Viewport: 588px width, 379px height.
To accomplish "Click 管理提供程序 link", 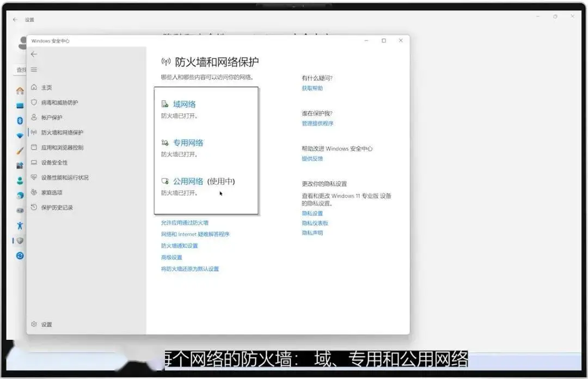I will click(x=317, y=124).
